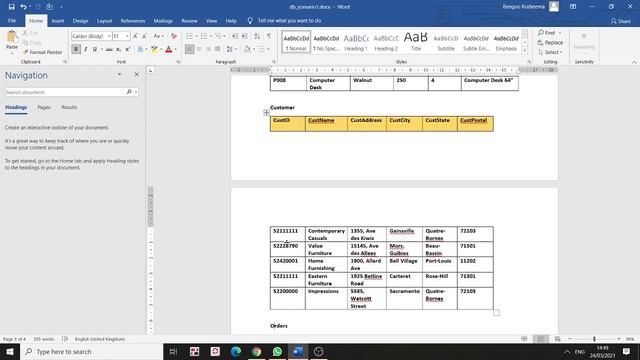Image resolution: width=640 pixels, height=360 pixels.
Task: Click the Borders icon
Action: [x=261, y=49]
